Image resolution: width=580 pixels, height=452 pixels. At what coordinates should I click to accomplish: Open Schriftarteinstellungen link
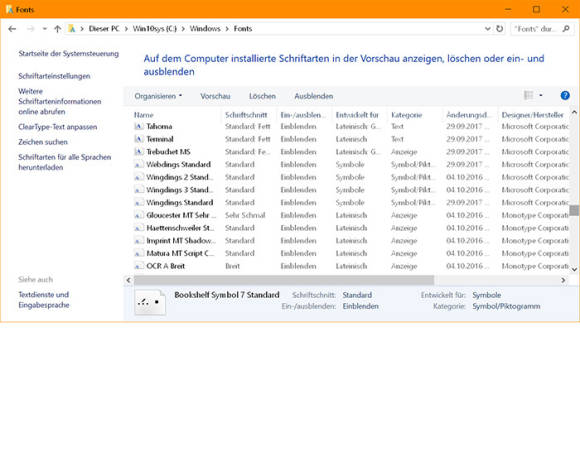click(54, 76)
